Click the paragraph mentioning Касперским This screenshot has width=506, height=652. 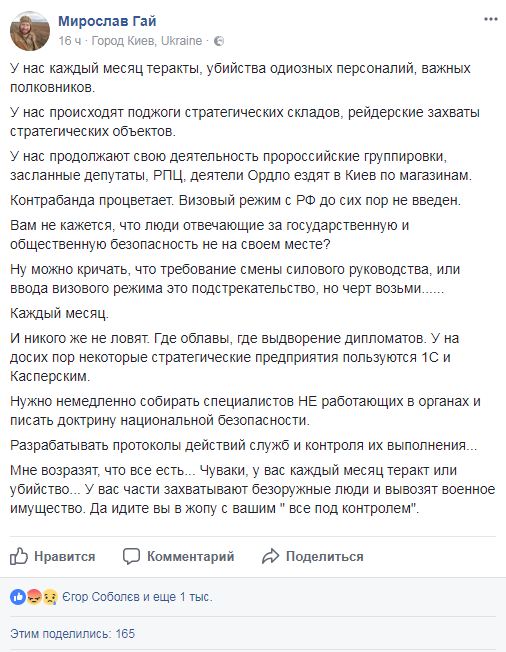[x=234, y=357]
